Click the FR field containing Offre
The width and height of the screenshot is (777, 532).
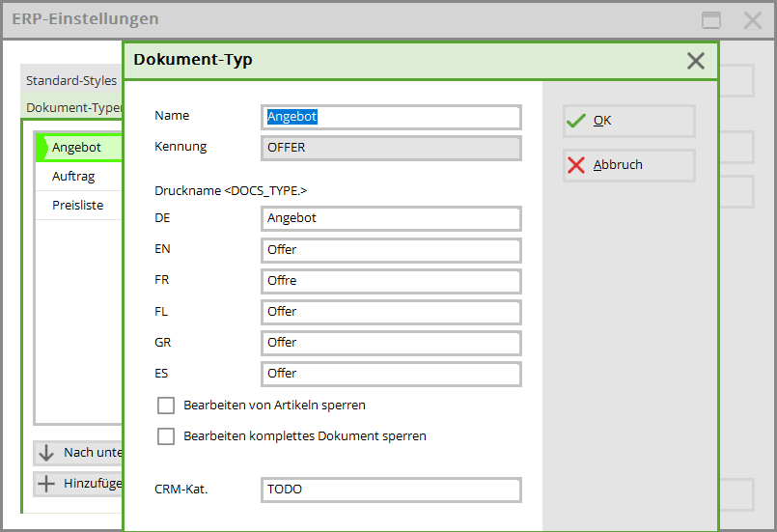pos(391,281)
